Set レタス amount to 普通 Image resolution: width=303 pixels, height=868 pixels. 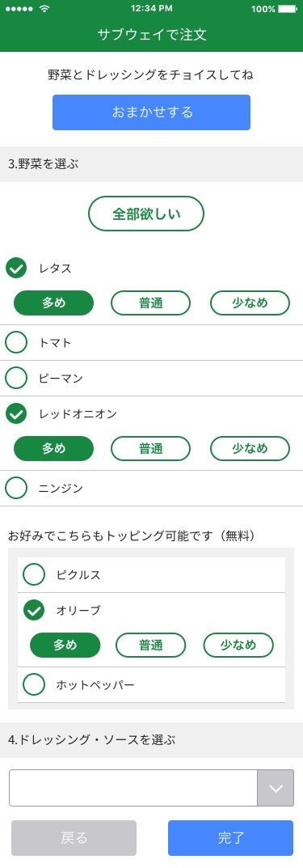pyautogui.click(x=150, y=303)
